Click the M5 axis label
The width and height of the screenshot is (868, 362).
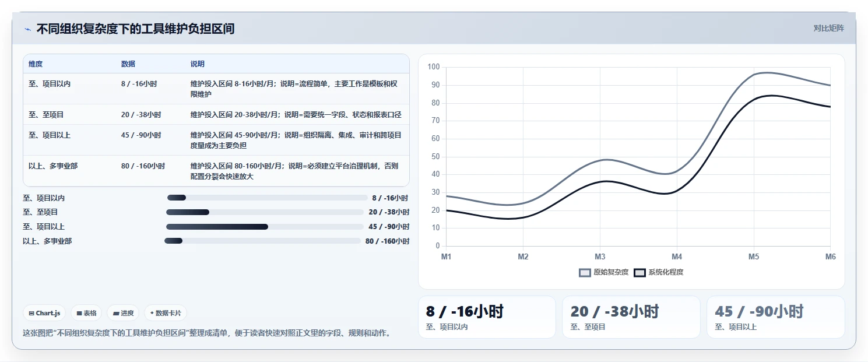[754, 256]
